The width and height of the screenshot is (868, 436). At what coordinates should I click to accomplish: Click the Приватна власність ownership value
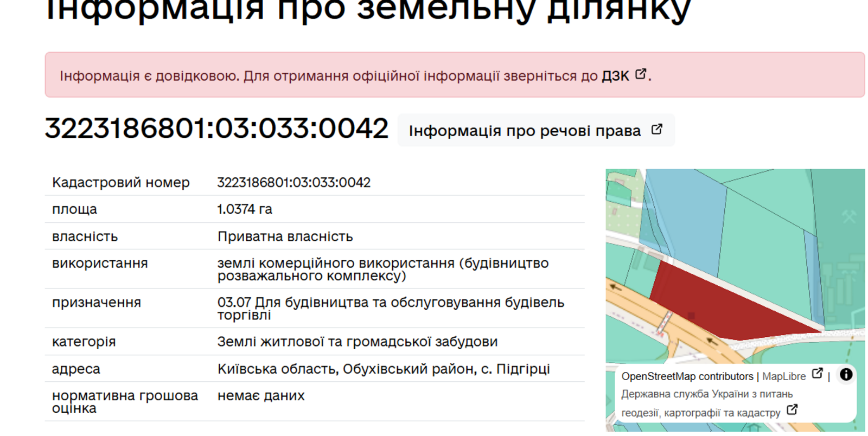(x=285, y=236)
